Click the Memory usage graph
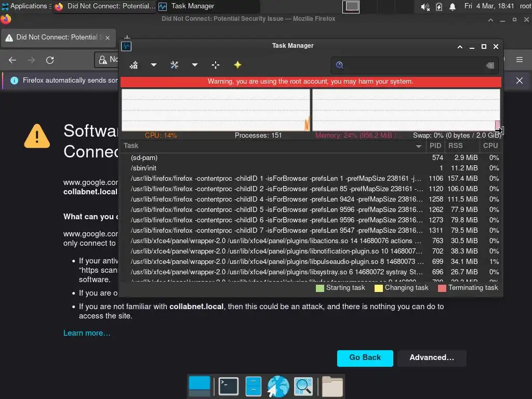Viewport: 532px width, 399px height. 406,110
